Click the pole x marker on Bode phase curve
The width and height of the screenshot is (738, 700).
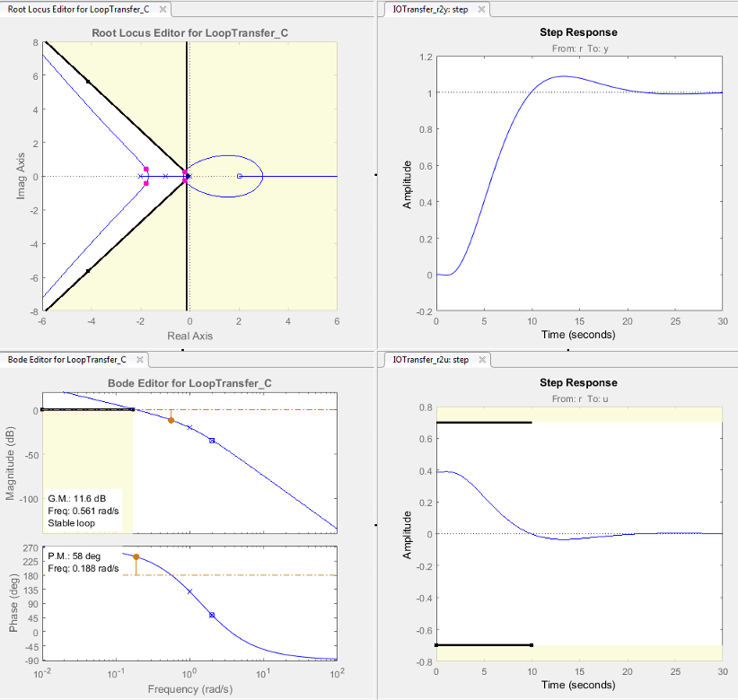pos(189,591)
